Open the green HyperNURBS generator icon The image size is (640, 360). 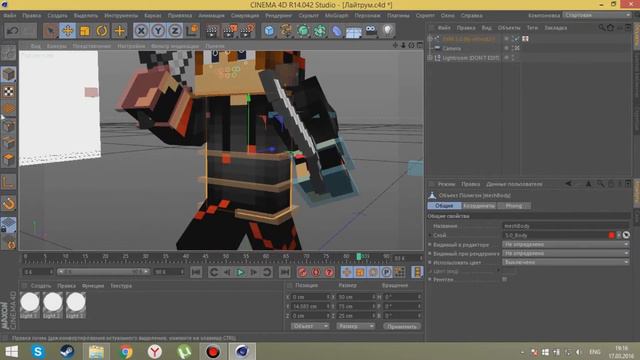(303, 31)
